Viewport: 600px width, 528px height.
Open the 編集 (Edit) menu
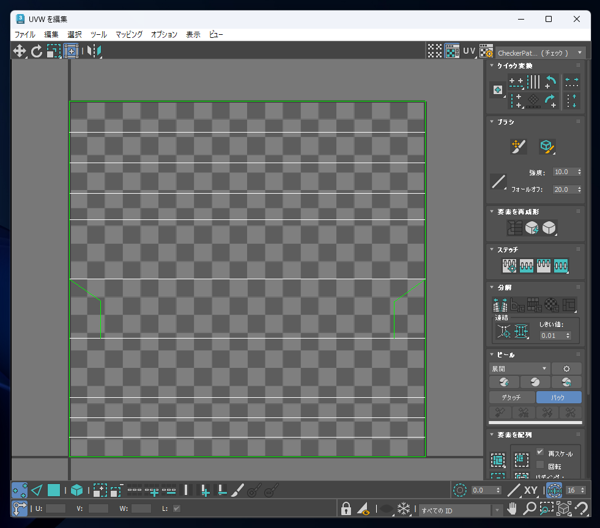coord(51,34)
